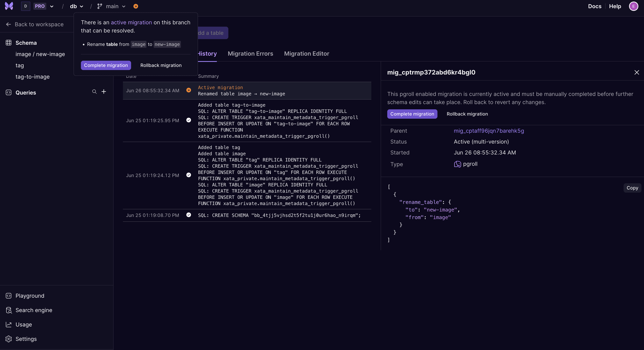Click the Settings gear icon
Image resolution: width=644 pixels, height=350 pixels.
pyautogui.click(x=9, y=339)
